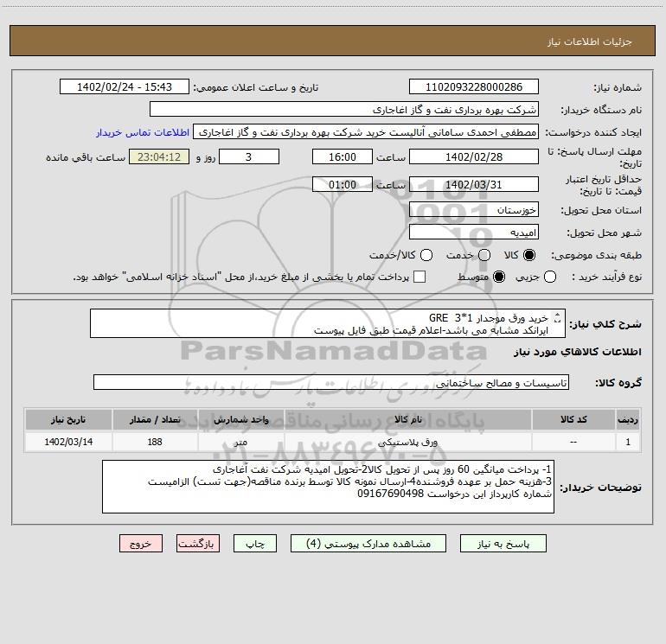Click the general description text area
This screenshot has height=644, width=666.
[328, 324]
